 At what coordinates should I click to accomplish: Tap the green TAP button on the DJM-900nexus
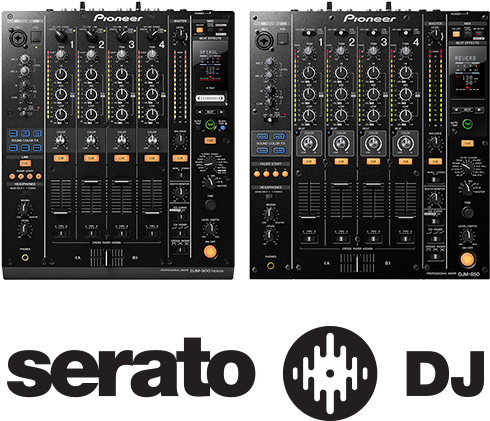click(210, 125)
